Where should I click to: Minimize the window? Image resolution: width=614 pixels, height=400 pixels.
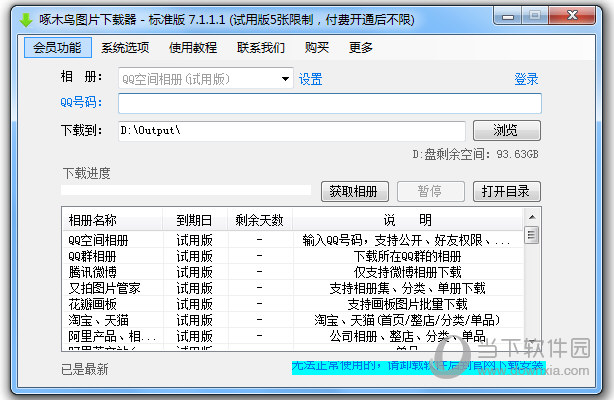(508, 16)
